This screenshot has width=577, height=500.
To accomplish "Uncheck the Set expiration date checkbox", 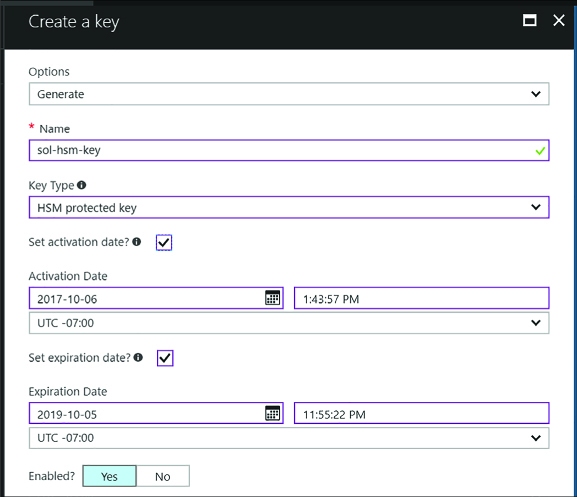I will point(165,358).
